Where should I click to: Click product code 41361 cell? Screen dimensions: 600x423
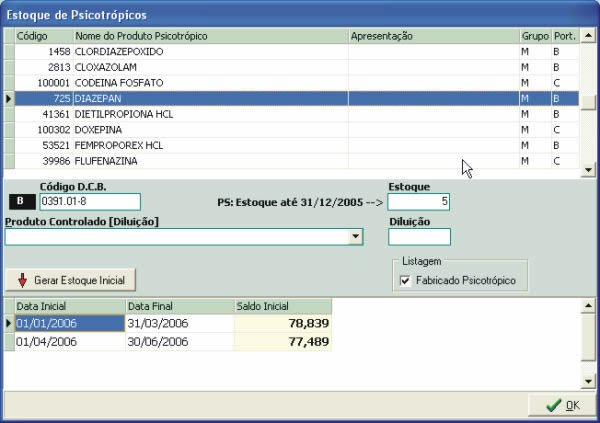pyautogui.click(x=44, y=114)
